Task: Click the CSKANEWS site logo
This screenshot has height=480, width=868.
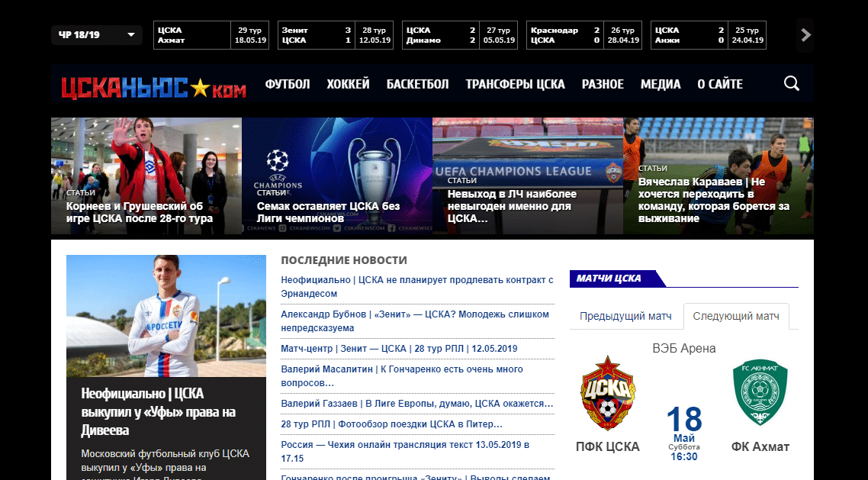Action: 154,85
